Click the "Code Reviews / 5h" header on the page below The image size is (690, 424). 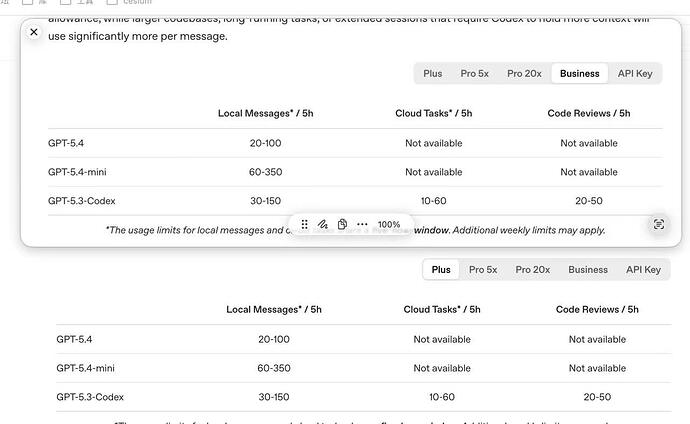coord(597,310)
